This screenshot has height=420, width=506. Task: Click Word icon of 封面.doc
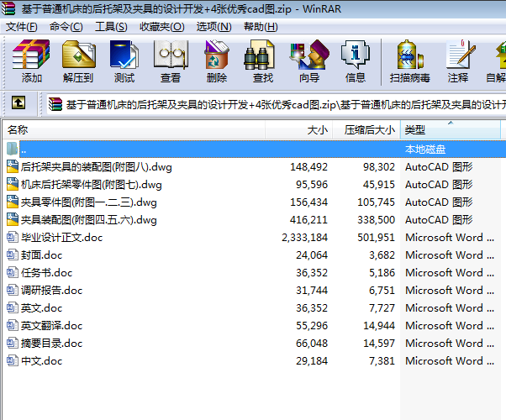pyautogui.click(x=13, y=255)
